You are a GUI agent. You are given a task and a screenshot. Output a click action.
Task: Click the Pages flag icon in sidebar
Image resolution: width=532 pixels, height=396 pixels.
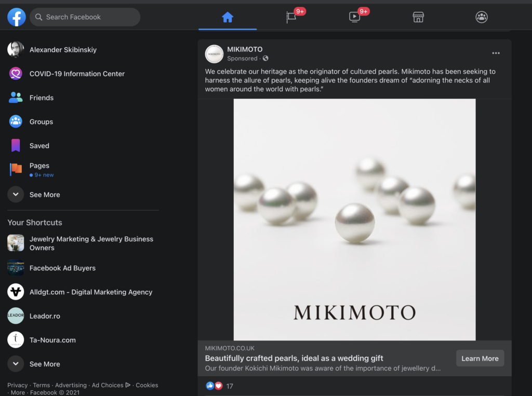point(16,169)
